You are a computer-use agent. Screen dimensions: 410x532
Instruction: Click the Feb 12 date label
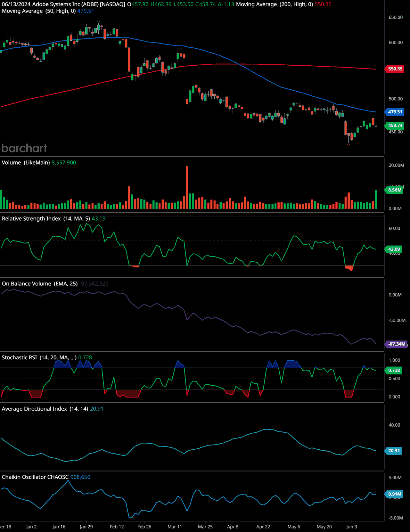tap(117, 527)
